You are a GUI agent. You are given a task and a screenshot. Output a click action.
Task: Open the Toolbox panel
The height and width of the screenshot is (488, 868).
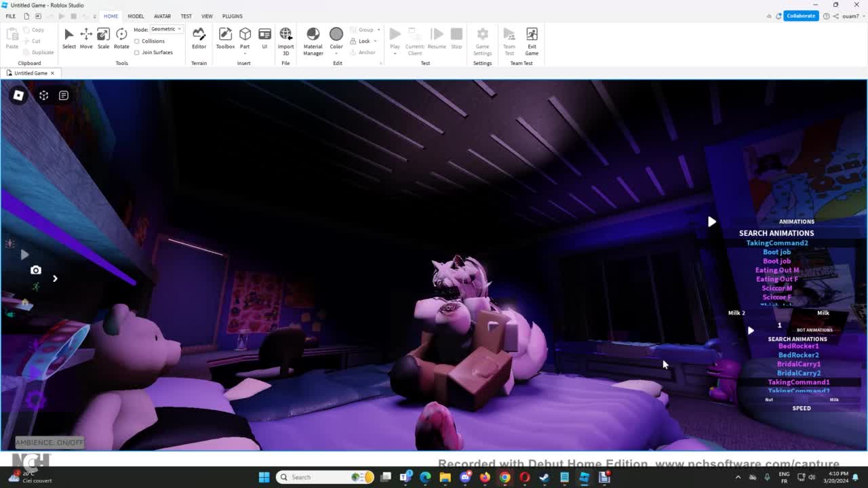pyautogui.click(x=225, y=38)
